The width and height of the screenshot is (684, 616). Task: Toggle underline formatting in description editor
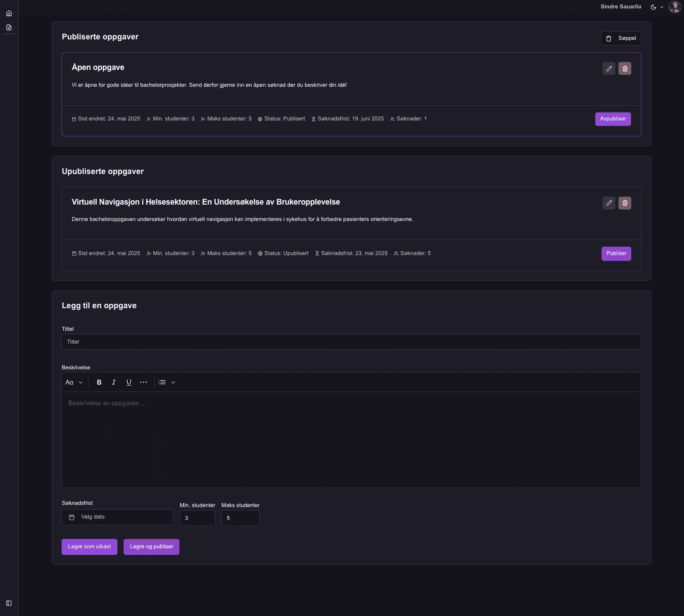129,382
